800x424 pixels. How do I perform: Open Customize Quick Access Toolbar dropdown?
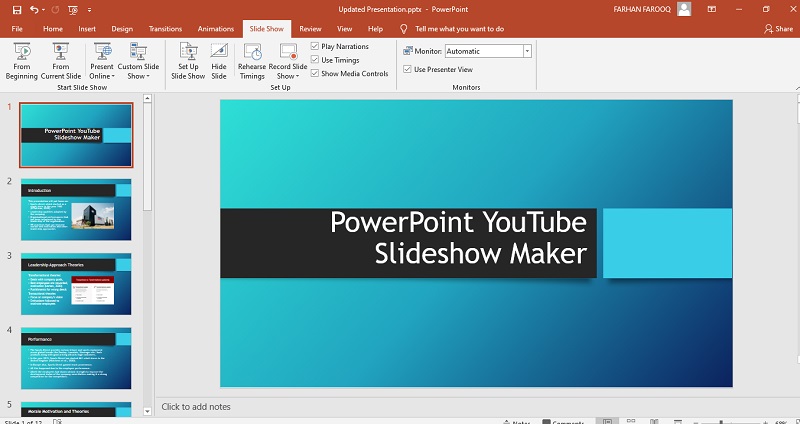point(90,10)
